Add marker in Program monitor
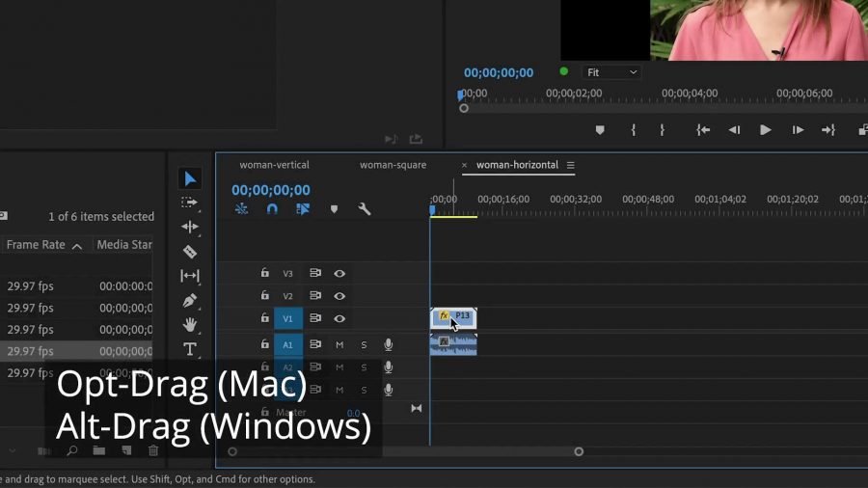Viewport: 868px width, 488px height. (600, 130)
